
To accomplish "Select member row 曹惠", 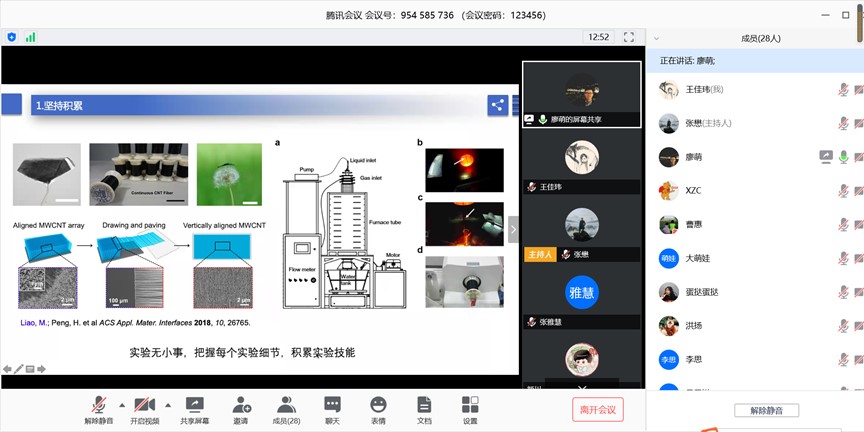I will 755,225.
